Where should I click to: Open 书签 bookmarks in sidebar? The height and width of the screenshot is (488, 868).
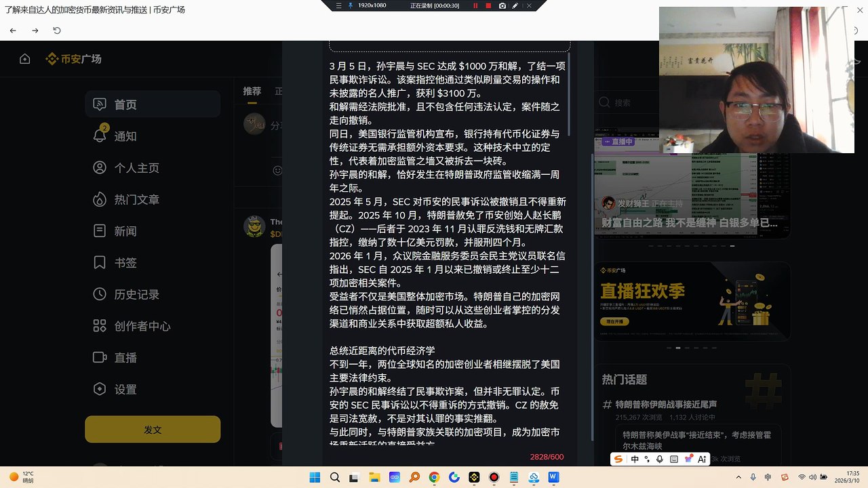[153, 263]
